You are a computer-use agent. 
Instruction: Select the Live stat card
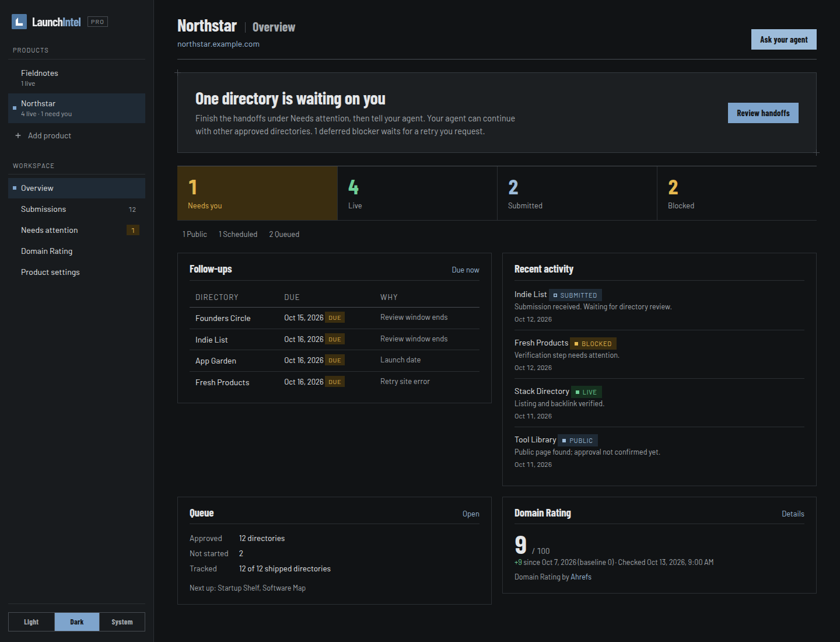pyautogui.click(x=417, y=193)
